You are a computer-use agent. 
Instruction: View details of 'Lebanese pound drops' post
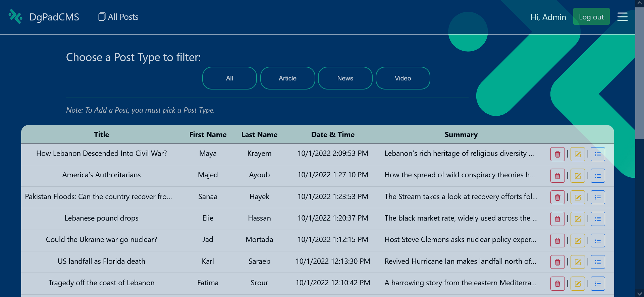(598, 219)
